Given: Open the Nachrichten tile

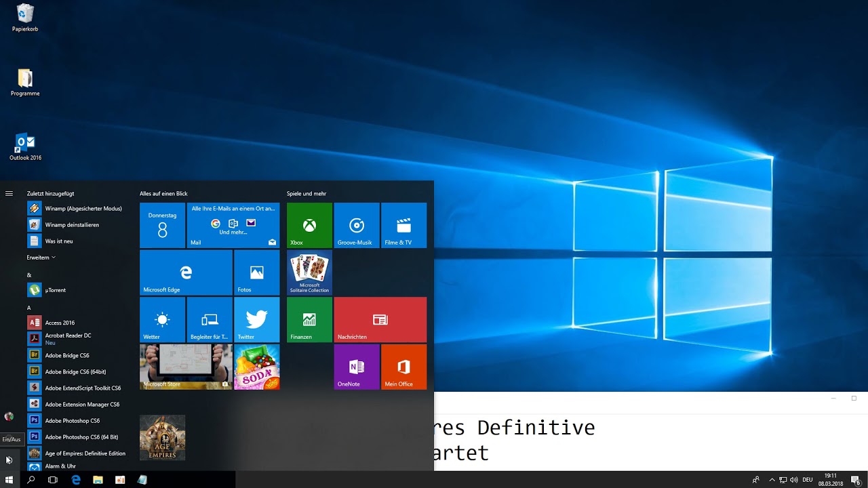Looking at the screenshot, I should tap(380, 319).
